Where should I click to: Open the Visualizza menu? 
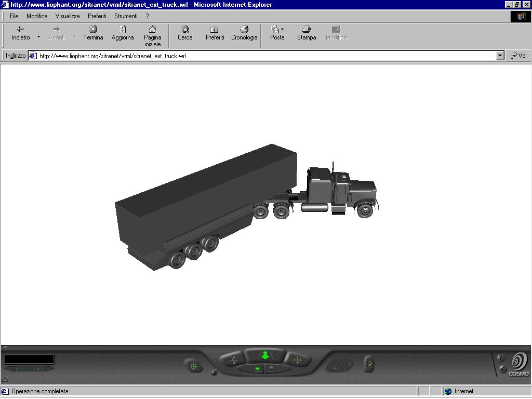pyautogui.click(x=68, y=16)
